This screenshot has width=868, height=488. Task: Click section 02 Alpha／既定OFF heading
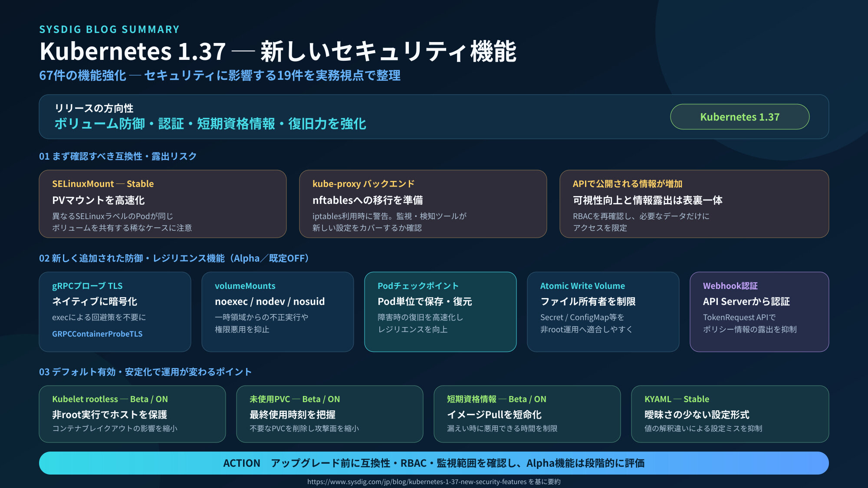click(174, 258)
